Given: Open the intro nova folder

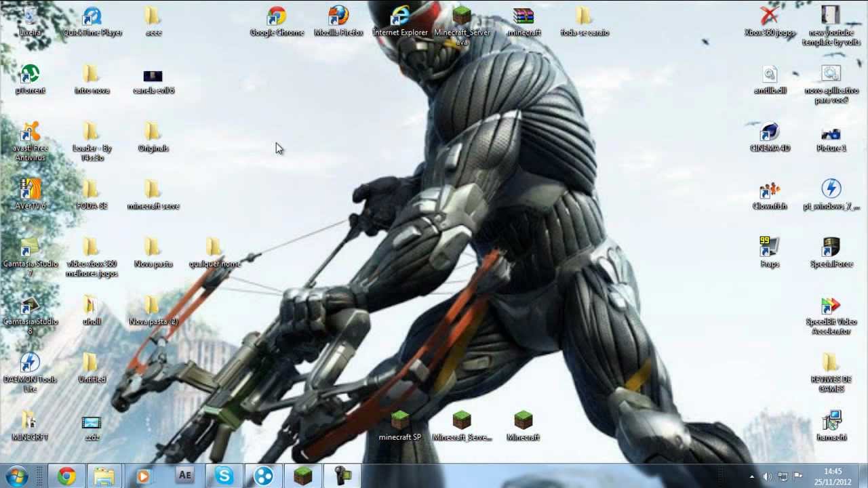Looking at the screenshot, I should coord(92,79).
